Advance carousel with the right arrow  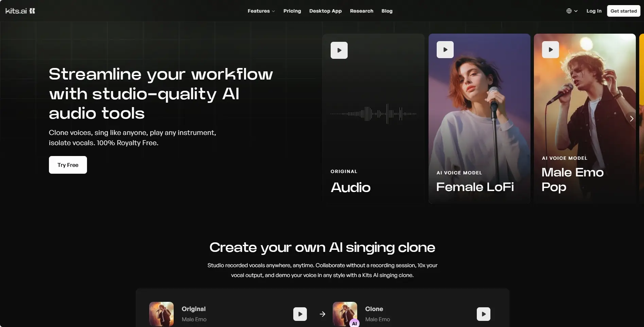pos(631,119)
